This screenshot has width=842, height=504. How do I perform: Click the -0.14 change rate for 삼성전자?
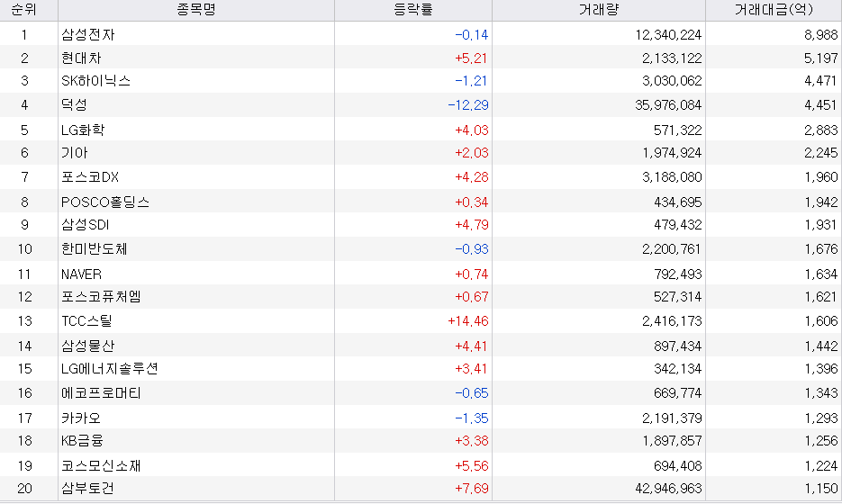pyautogui.click(x=472, y=35)
